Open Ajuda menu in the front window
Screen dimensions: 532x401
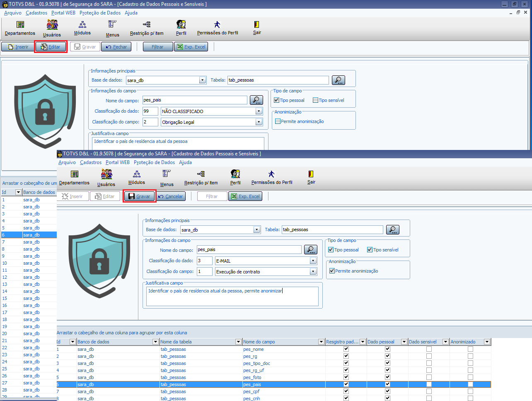click(185, 162)
